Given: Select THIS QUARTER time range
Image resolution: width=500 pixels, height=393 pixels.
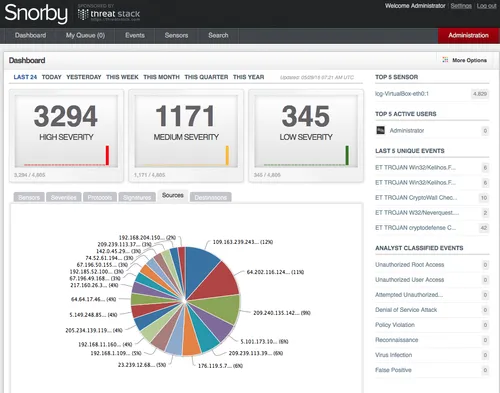Looking at the screenshot, I should click(x=206, y=77).
